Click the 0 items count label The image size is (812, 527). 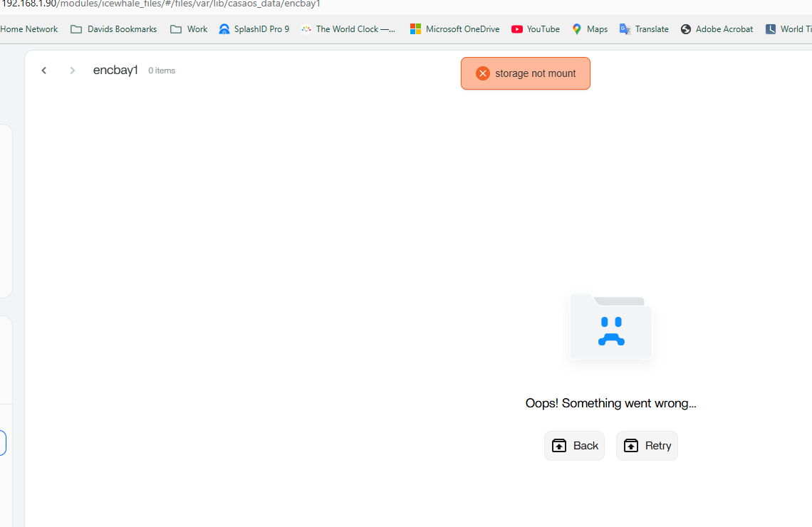[x=162, y=71]
